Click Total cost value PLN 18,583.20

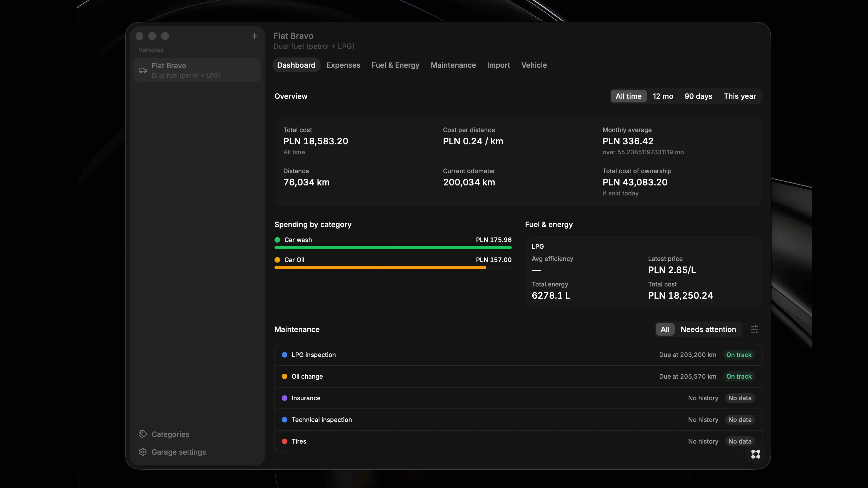tap(316, 141)
